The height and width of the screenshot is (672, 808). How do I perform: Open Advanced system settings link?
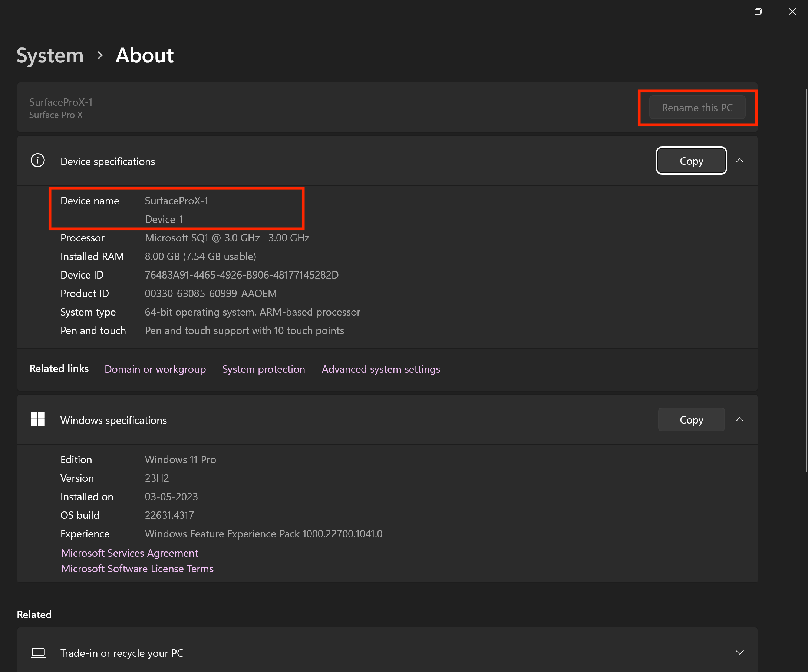click(x=381, y=369)
